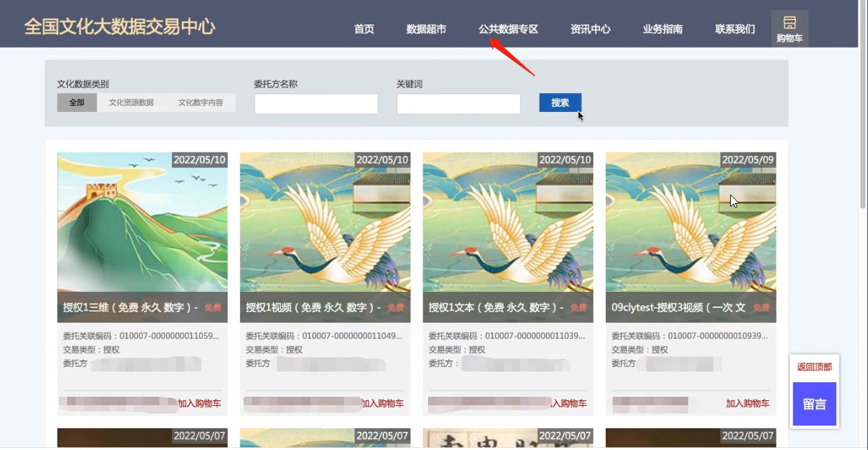Screen dimensions: 868x450
Task: Open the 首页 navigation tab
Action: (x=364, y=29)
